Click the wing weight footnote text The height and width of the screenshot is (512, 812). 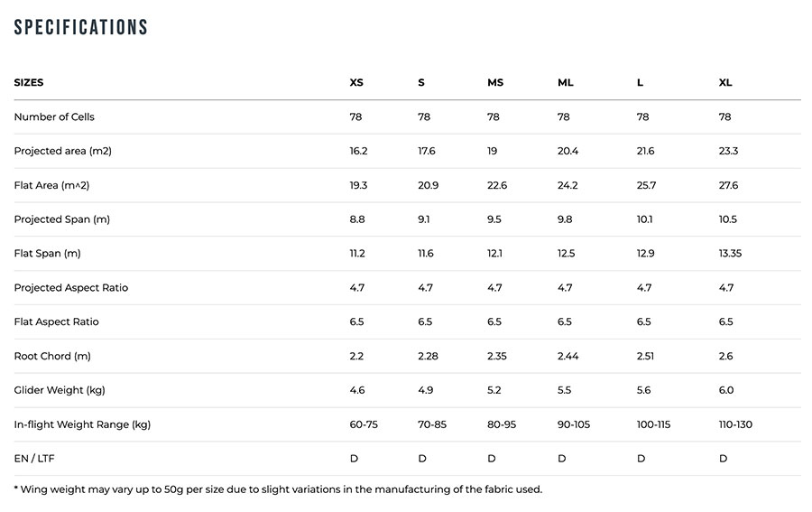pos(278,489)
